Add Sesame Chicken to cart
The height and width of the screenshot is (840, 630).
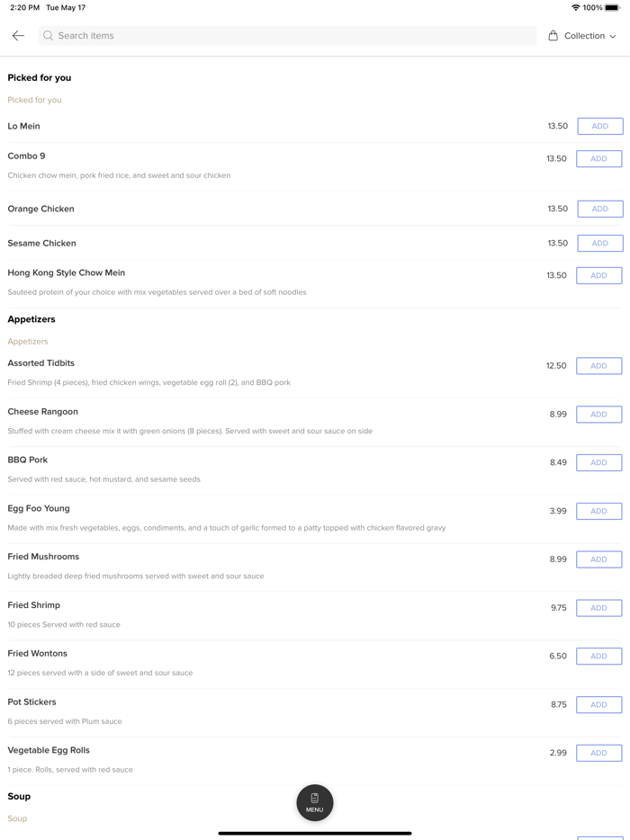click(x=599, y=244)
